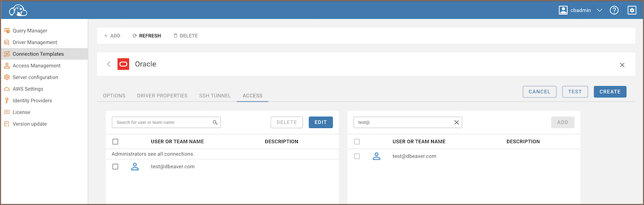Focus the test@ filter input field
644x205 pixels.
[x=407, y=123]
